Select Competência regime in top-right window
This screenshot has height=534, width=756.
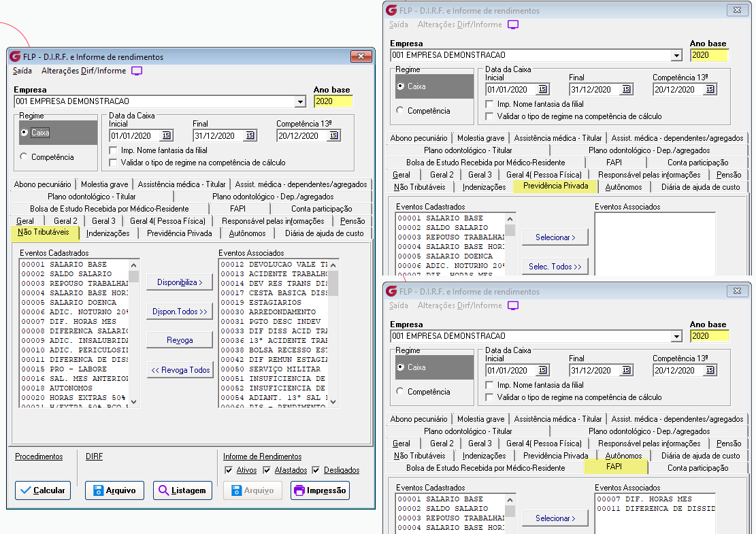[x=400, y=110]
